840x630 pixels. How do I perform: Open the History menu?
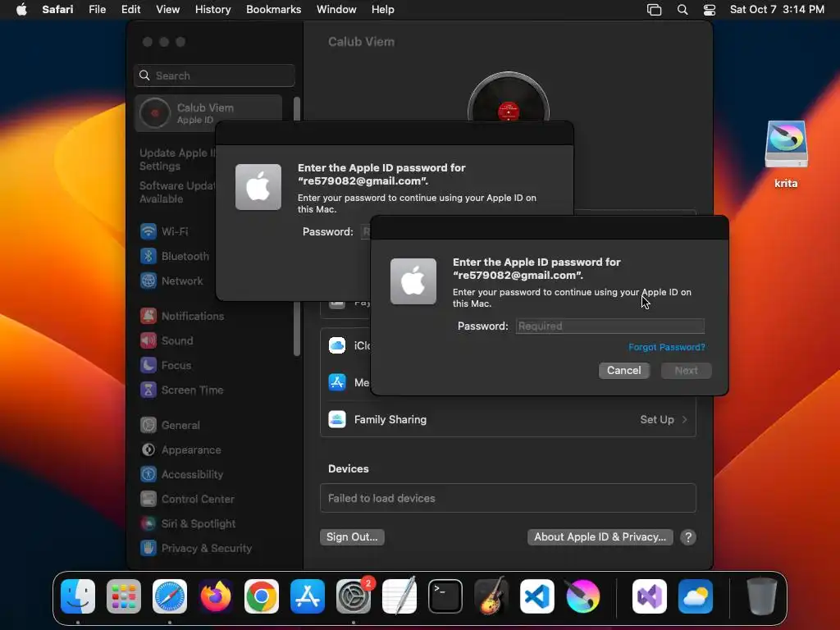pos(212,10)
